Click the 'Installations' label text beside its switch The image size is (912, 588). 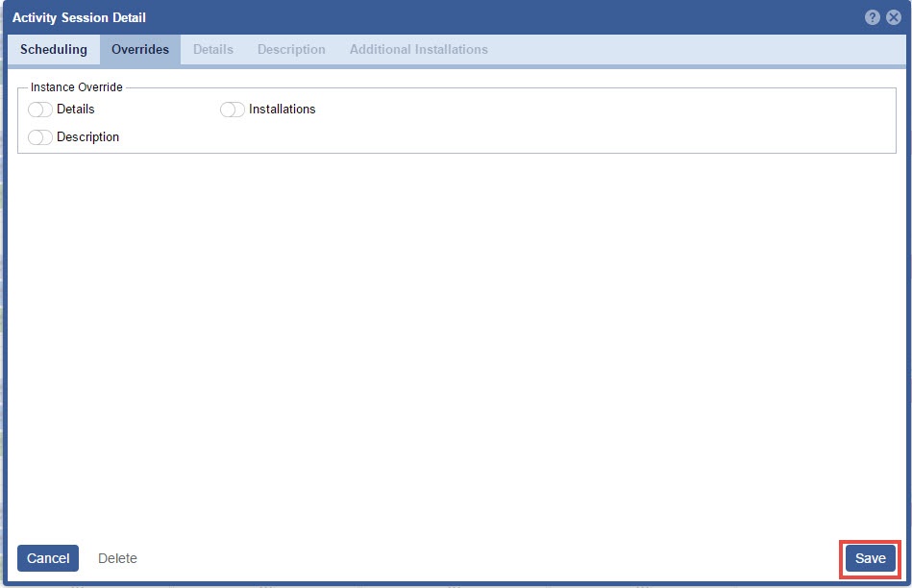point(282,110)
